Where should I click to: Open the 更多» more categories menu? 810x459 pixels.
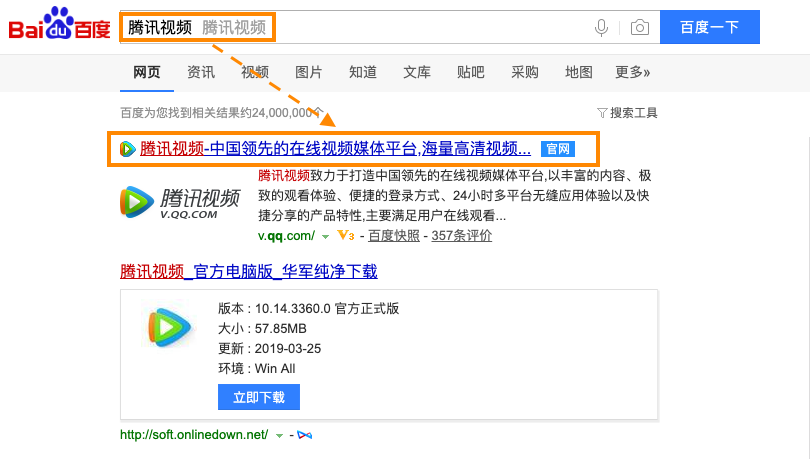(632, 72)
